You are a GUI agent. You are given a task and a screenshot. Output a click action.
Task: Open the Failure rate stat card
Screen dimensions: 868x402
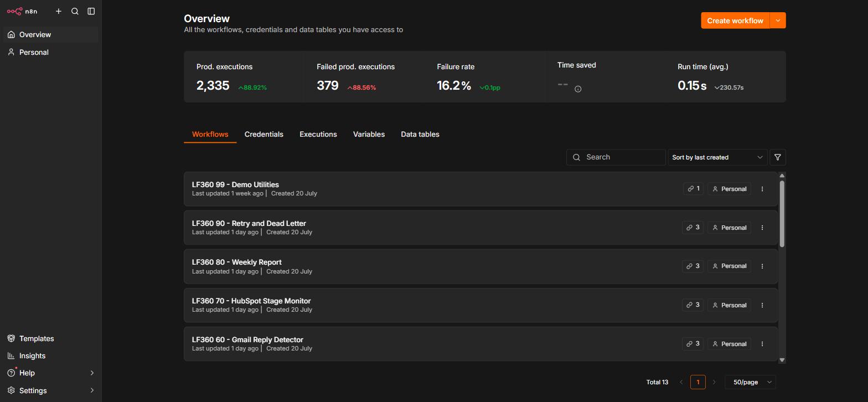pos(485,76)
